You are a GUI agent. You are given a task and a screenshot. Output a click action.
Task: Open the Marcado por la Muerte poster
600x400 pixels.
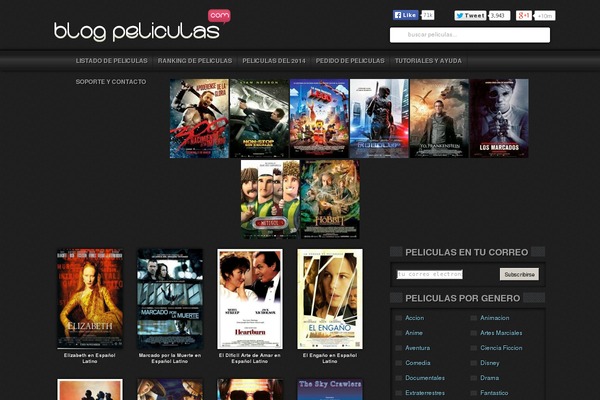click(170, 299)
